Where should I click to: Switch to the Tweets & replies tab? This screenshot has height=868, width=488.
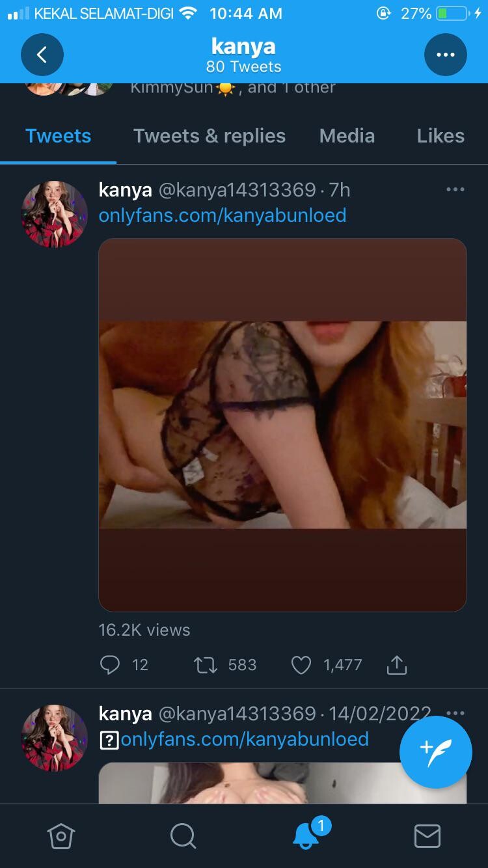[x=210, y=136]
